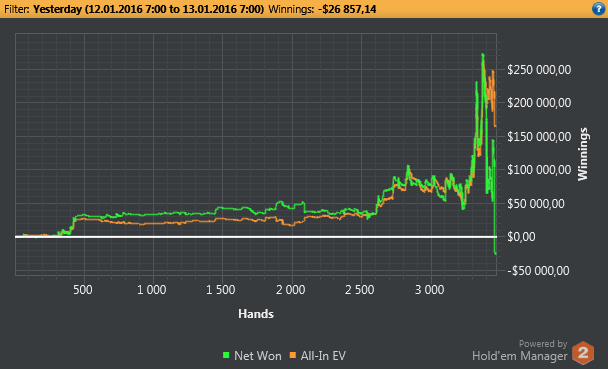Click the Powered by Hold'em Manager text
Viewport: 608px width, 369px height.
(520, 350)
